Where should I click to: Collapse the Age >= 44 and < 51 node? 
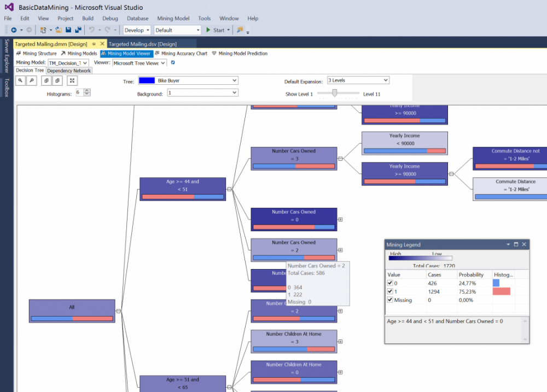tap(229, 189)
